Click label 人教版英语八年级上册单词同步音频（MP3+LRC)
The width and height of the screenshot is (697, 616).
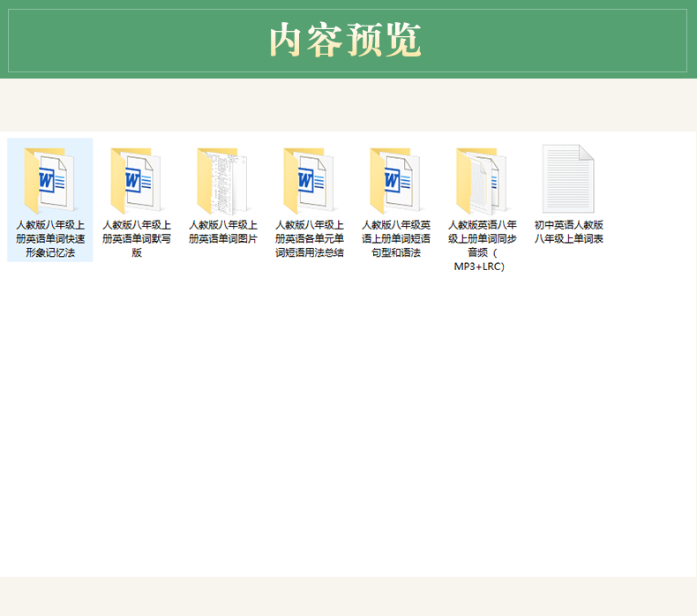483,245
